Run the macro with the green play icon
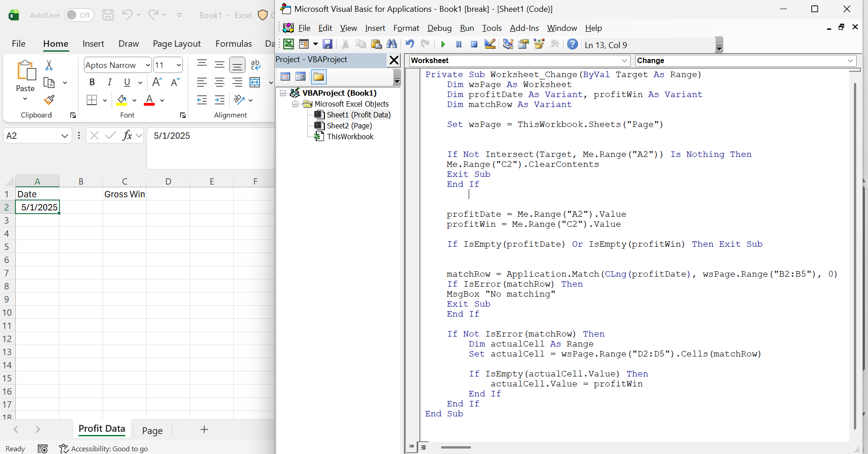The image size is (868, 454). (443, 44)
